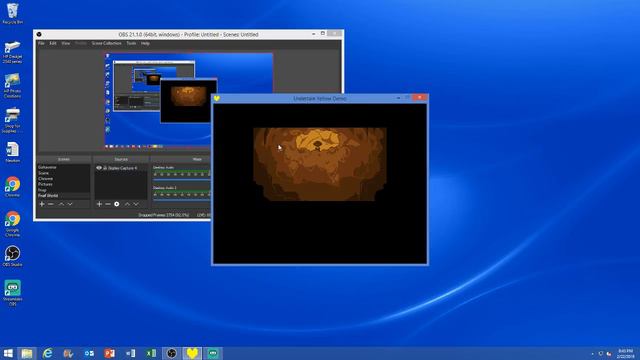Image resolution: width=640 pixels, height=360 pixels.
Task: Show hidden system tray icons arrow
Action: (592, 354)
